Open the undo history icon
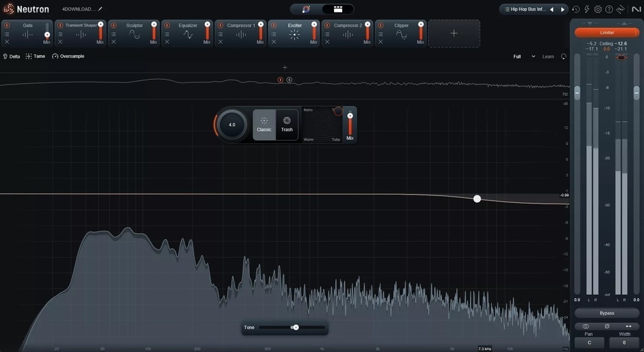The width and height of the screenshot is (644, 352). coord(576,9)
